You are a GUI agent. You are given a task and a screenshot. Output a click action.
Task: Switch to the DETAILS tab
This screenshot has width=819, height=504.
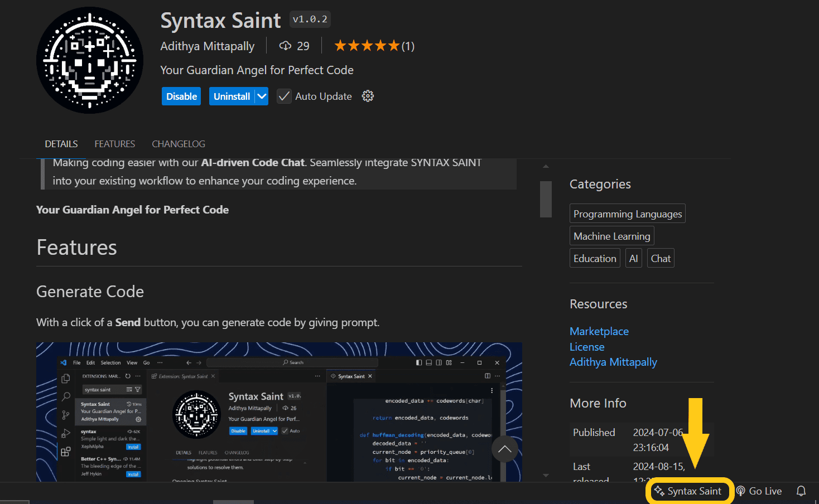pyautogui.click(x=61, y=144)
